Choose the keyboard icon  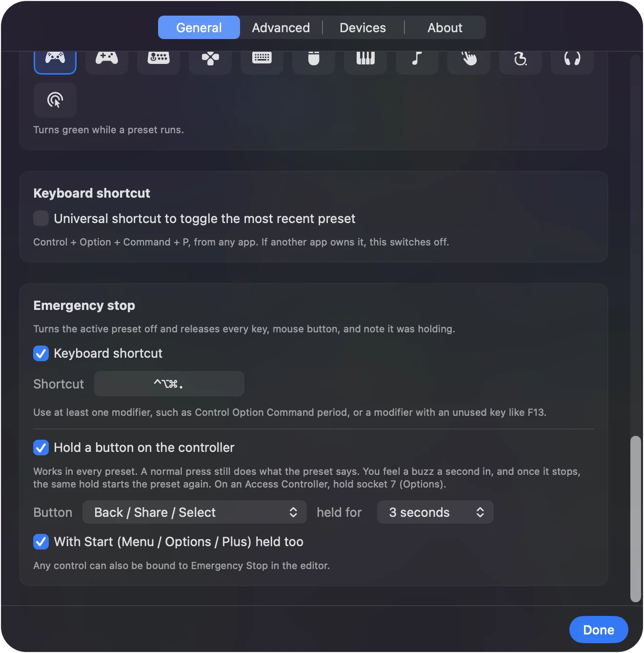point(262,62)
